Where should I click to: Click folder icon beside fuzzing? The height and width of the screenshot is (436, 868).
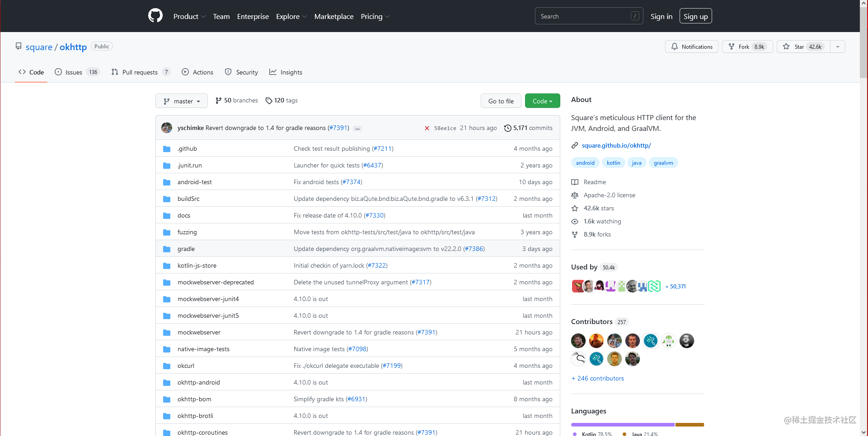167,232
